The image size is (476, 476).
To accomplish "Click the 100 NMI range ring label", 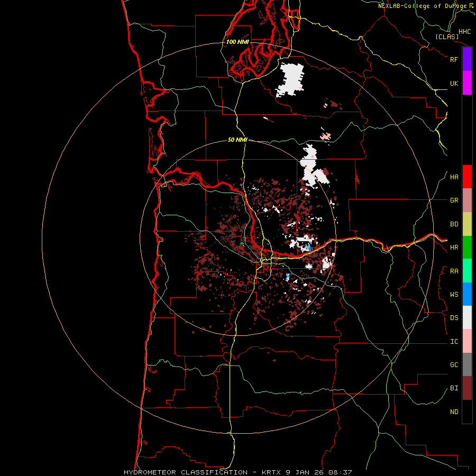I will [237, 42].
